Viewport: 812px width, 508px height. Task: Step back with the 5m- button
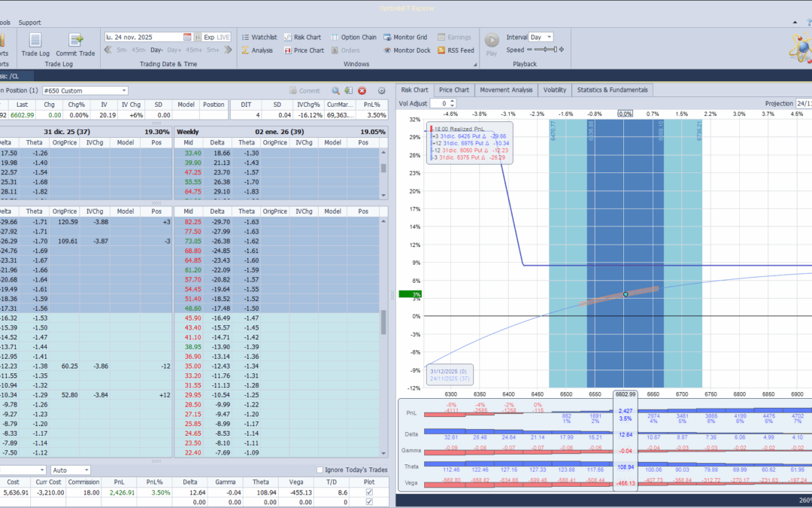click(x=122, y=50)
